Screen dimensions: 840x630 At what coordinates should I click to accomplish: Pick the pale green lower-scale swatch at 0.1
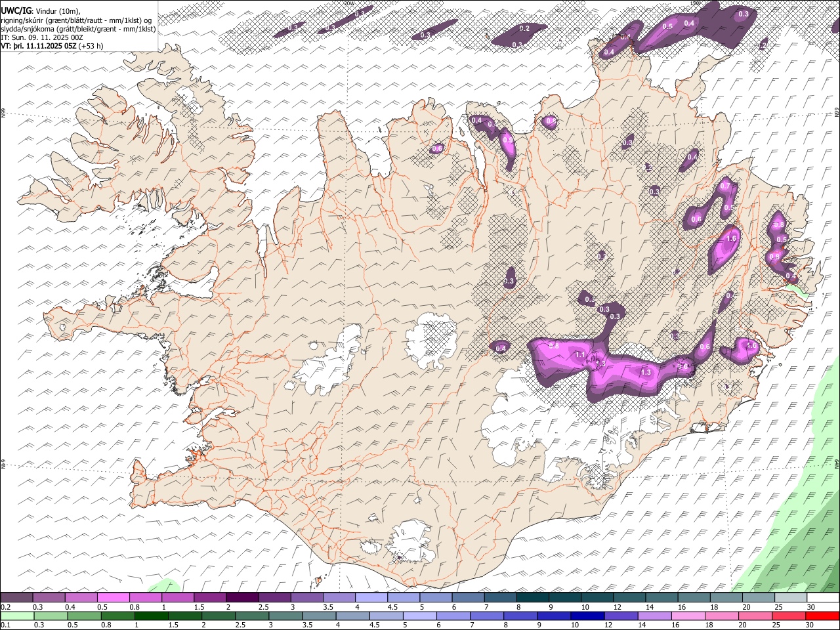[x=18, y=616]
